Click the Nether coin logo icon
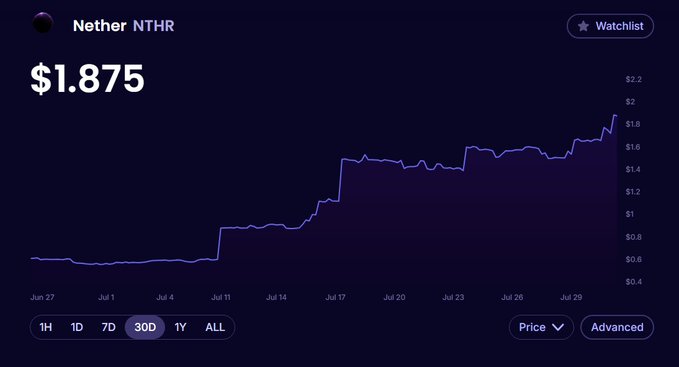This screenshot has height=367, width=679. 43,23
